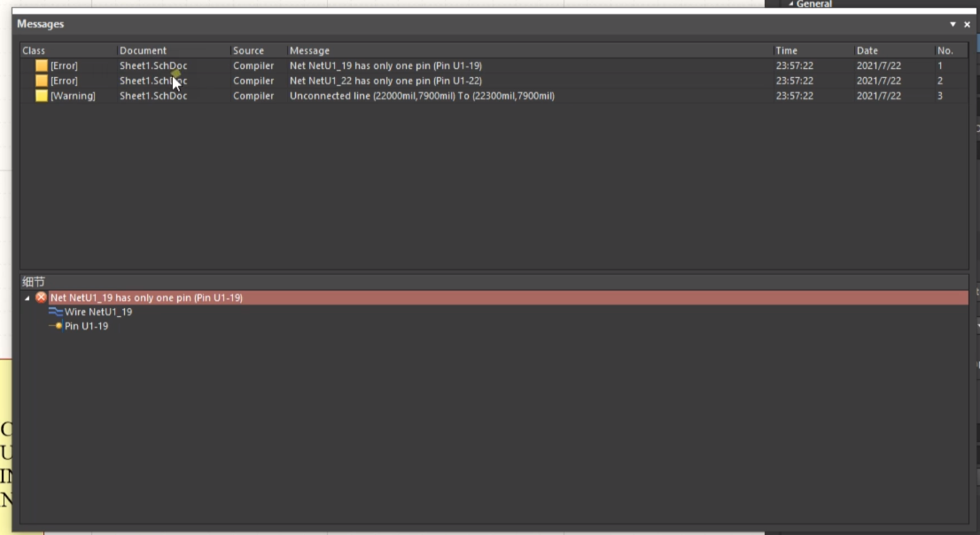The width and height of the screenshot is (980, 535).
Task: Click the pin icon beside Pin U1-19
Action: (56, 326)
